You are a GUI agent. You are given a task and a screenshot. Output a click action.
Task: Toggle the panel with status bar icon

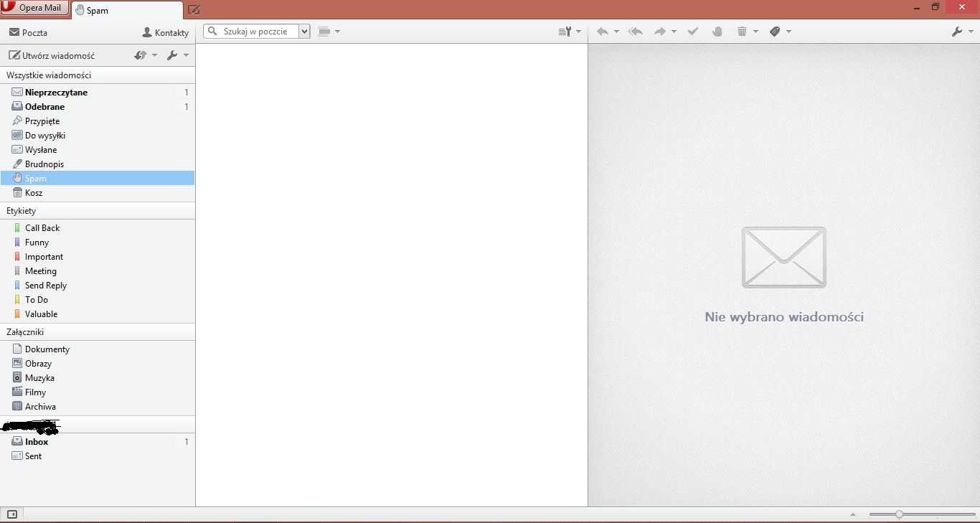[11, 514]
